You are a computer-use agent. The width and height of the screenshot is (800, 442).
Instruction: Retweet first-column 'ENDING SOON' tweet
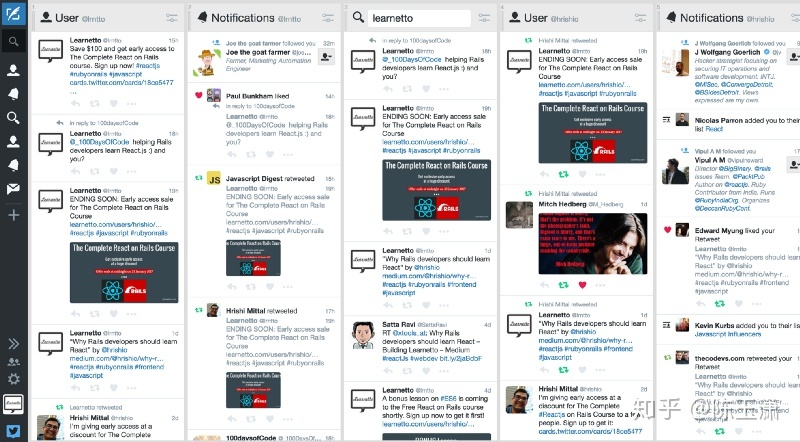[x=95, y=313]
